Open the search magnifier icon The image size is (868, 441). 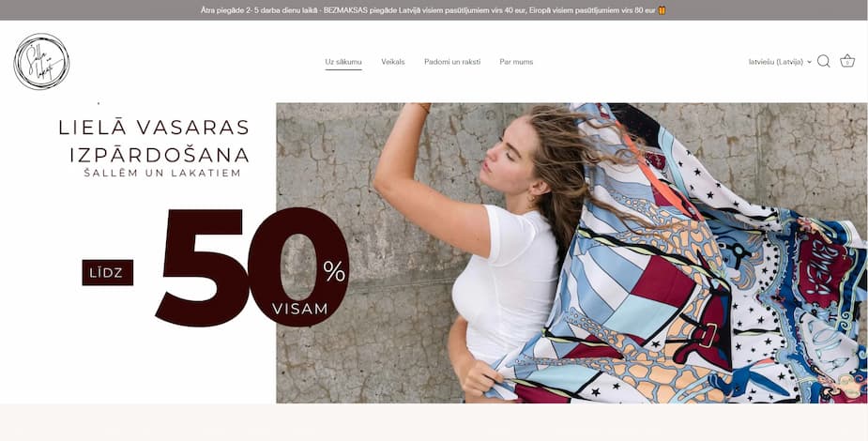(823, 61)
